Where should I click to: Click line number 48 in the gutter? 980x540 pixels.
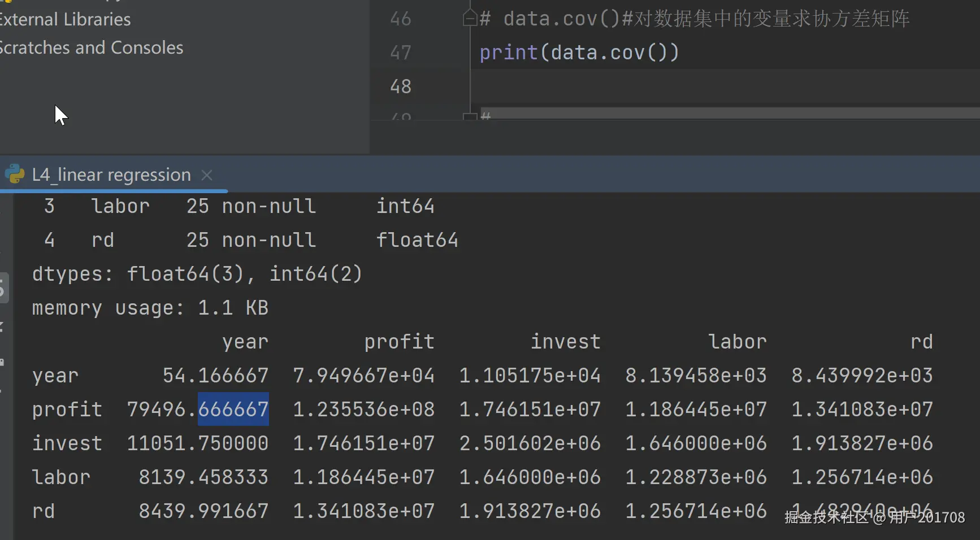coord(400,86)
